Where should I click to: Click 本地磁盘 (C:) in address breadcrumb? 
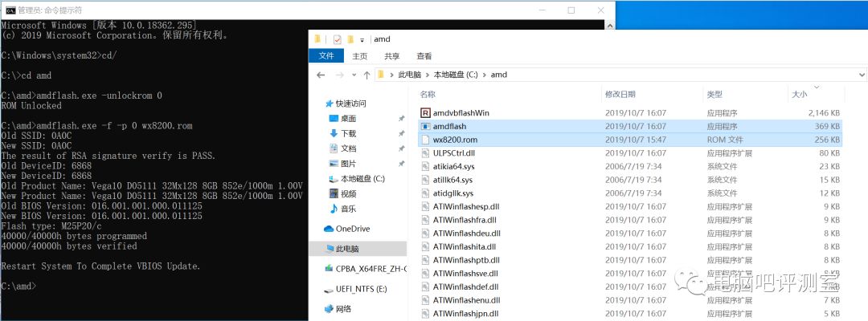(x=456, y=75)
